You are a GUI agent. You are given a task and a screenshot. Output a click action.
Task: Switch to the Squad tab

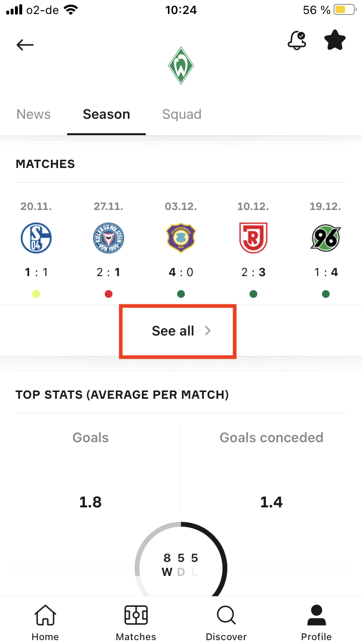182,114
